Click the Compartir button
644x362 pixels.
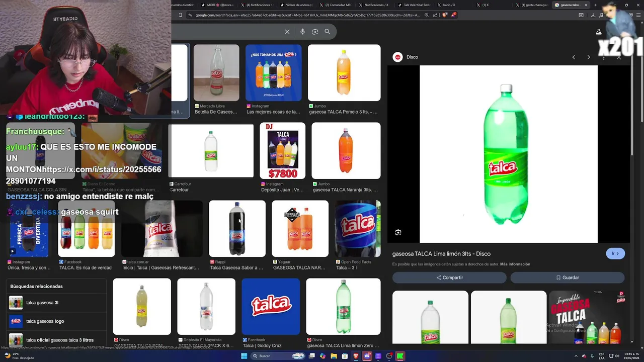449,278
